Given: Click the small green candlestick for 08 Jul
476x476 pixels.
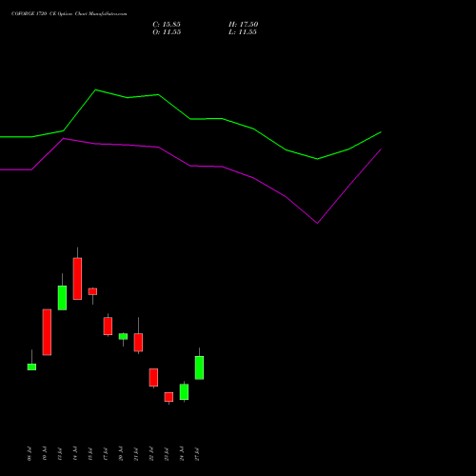Looking at the screenshot, I should (31, 367).
